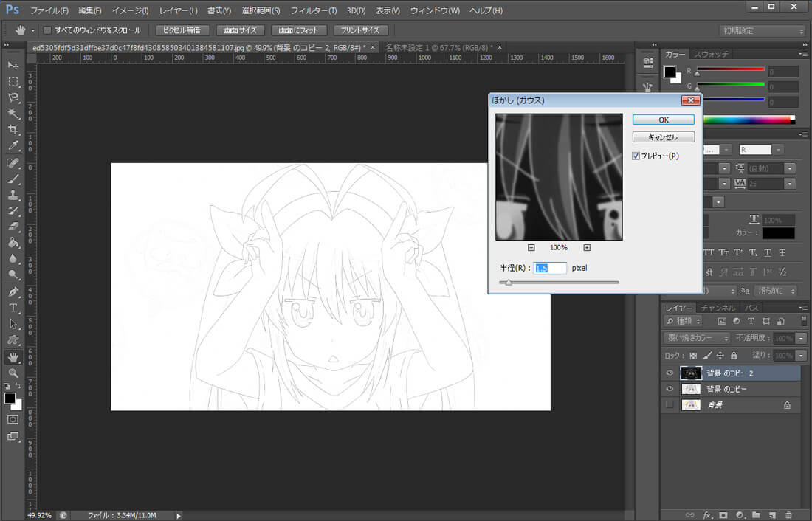
Task: Open the Color panel options menu
Action: [802, 54]
